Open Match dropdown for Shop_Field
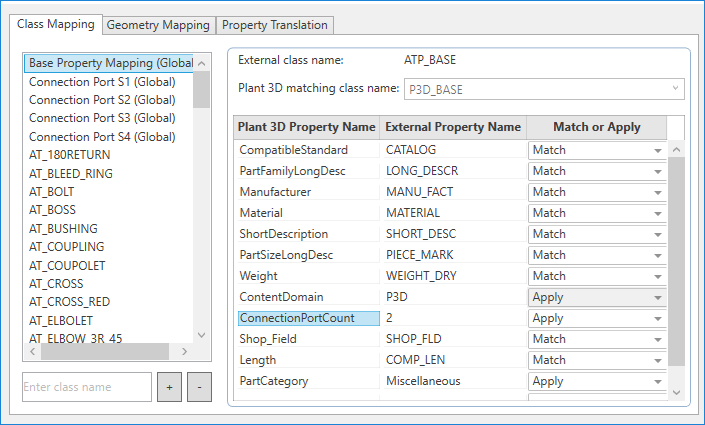The image size is (705, 425). [x=597, y=339]
